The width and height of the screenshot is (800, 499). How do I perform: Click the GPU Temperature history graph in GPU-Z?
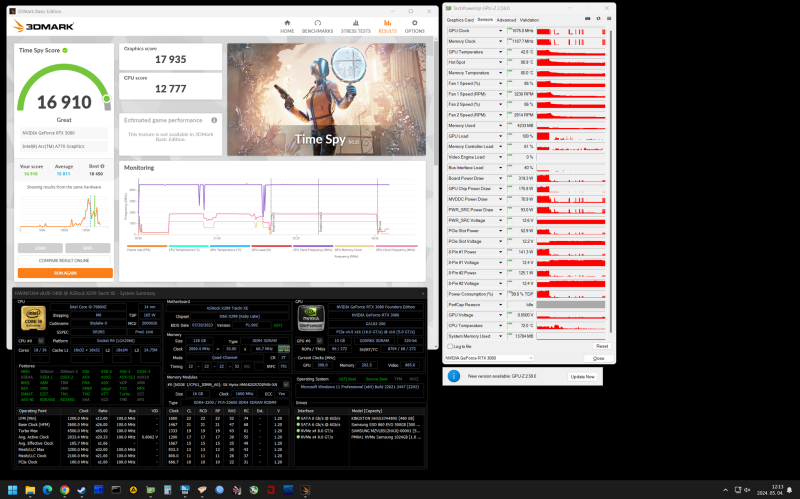(571, 52)
